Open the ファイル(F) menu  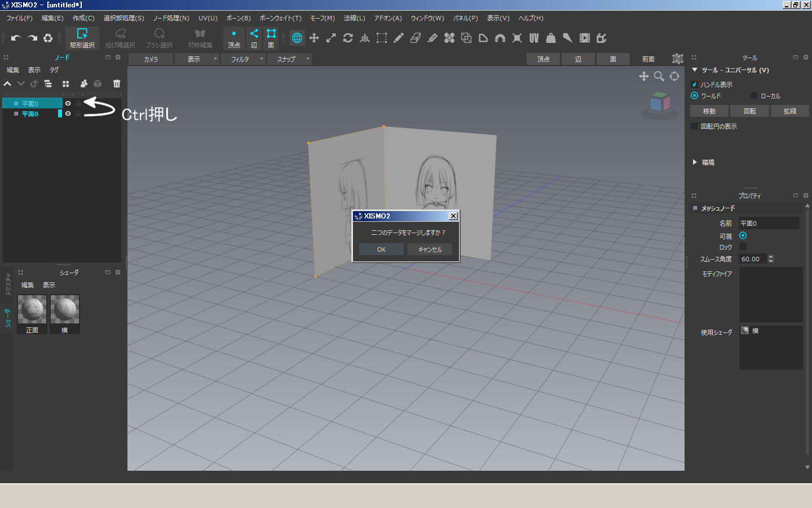click(20, 18)
